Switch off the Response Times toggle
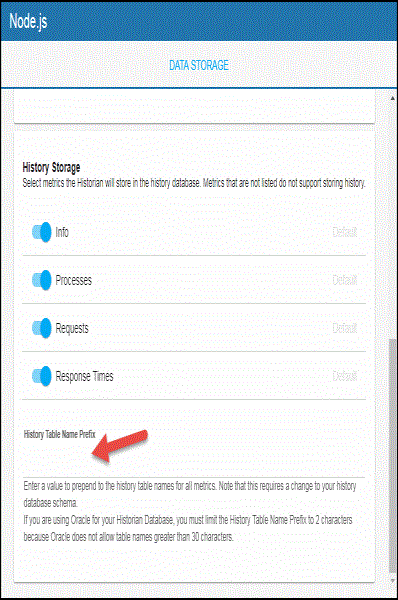The height and width of the screenshot is (600, 398). 42,376
